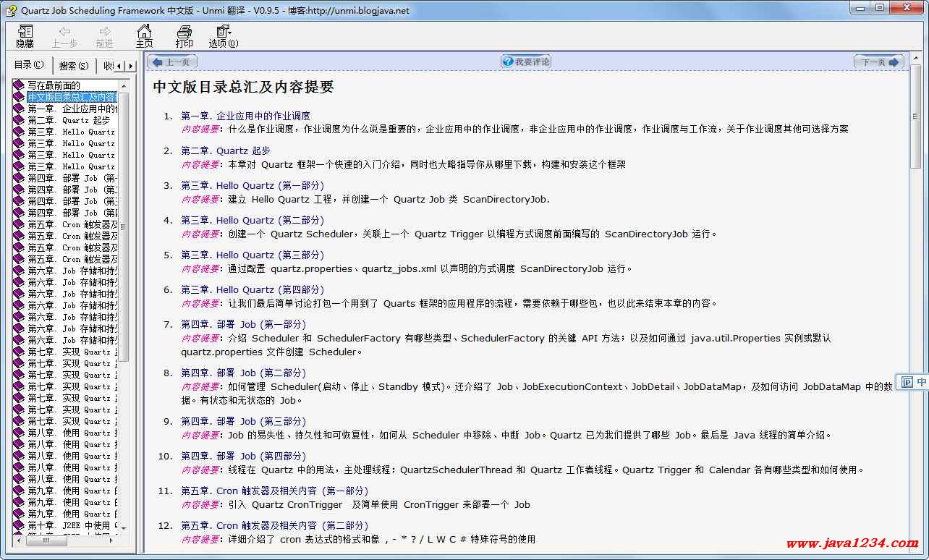The width and height of the screenshot is (929, 560).
Task: Open link 第五章. Cron 触发器及相关内容 (第一部分)
Action: click(x=275, y=491)
